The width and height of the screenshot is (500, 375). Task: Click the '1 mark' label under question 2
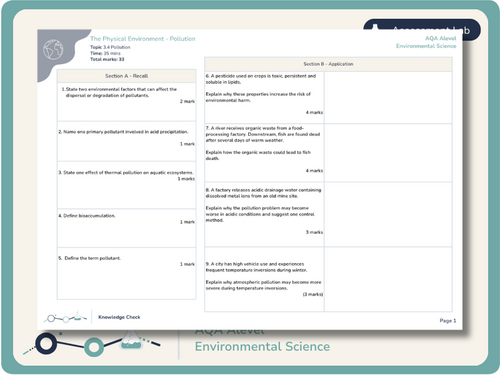point(187,144)
